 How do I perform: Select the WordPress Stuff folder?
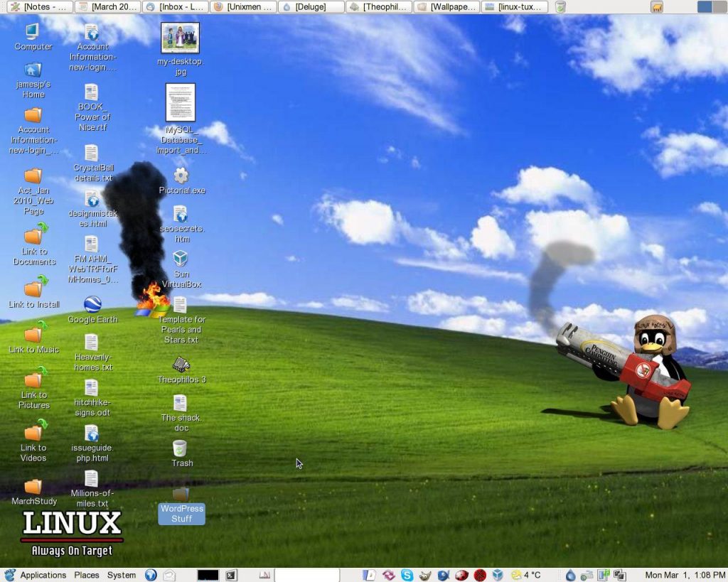click(x=181, y=506)
